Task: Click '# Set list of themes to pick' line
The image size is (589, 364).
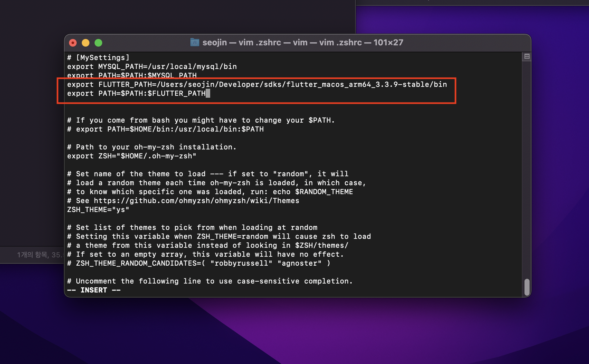Action: click(192, 228)
